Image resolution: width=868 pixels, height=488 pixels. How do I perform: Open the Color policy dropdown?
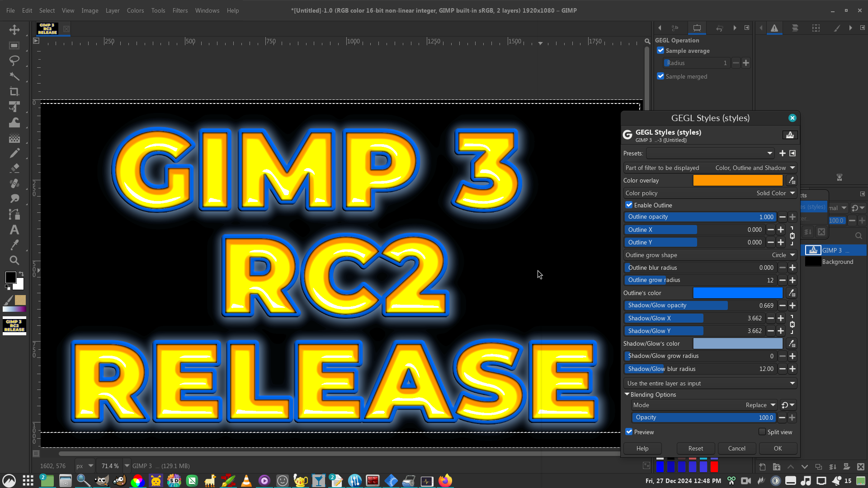point(710,193)
